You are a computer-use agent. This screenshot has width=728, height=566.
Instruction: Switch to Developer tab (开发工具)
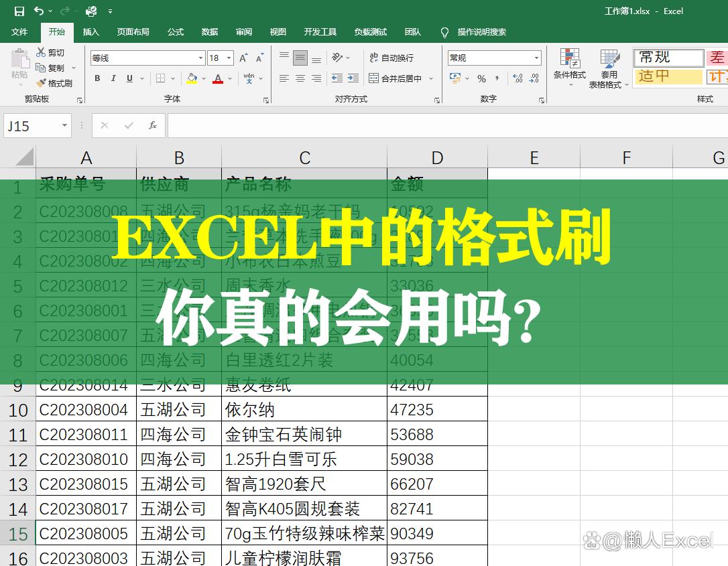pyautogui.click(x=320, y=31)
